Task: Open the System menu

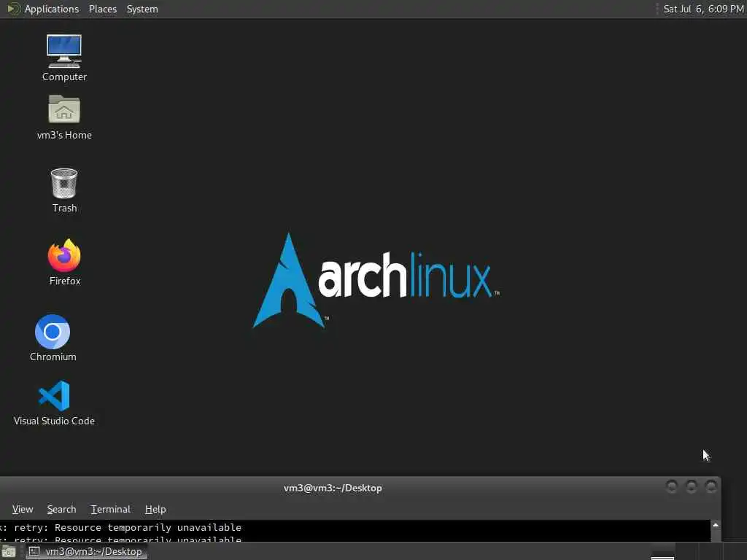Action: point(142,9)
